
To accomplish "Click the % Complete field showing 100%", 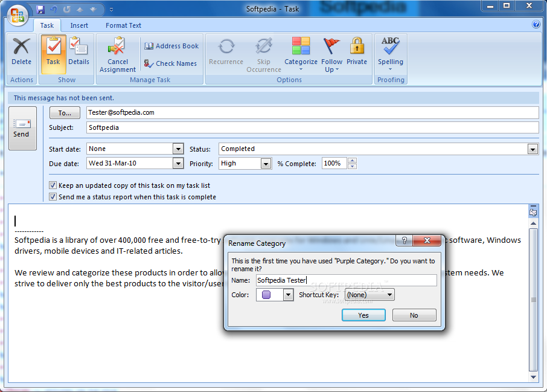I will tap(334, 163).
